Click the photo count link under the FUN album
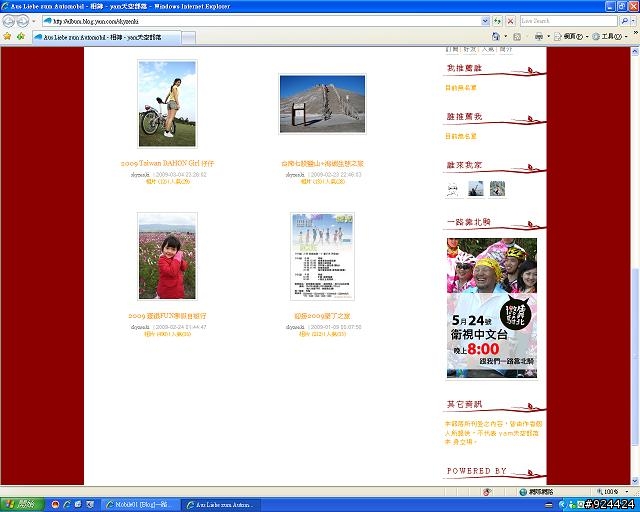 tap(167, 334)
